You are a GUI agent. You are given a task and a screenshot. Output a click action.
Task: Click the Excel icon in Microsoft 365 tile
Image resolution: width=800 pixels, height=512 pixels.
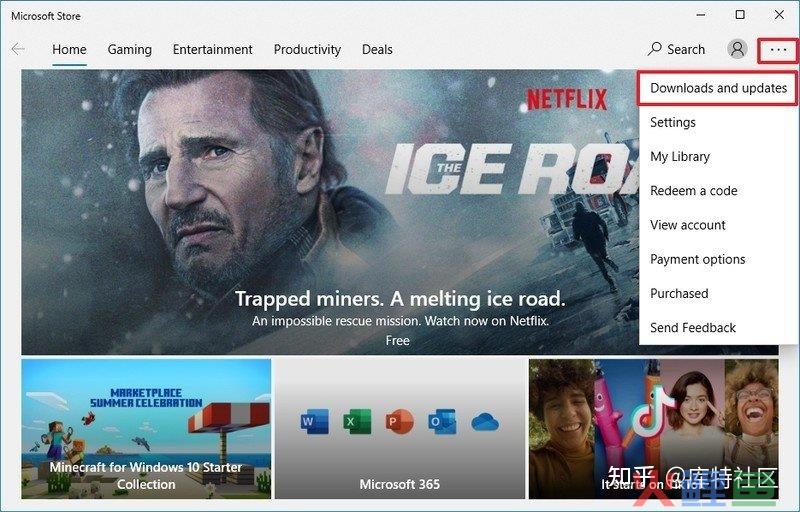pyautogui.click(x=357, y=422)
